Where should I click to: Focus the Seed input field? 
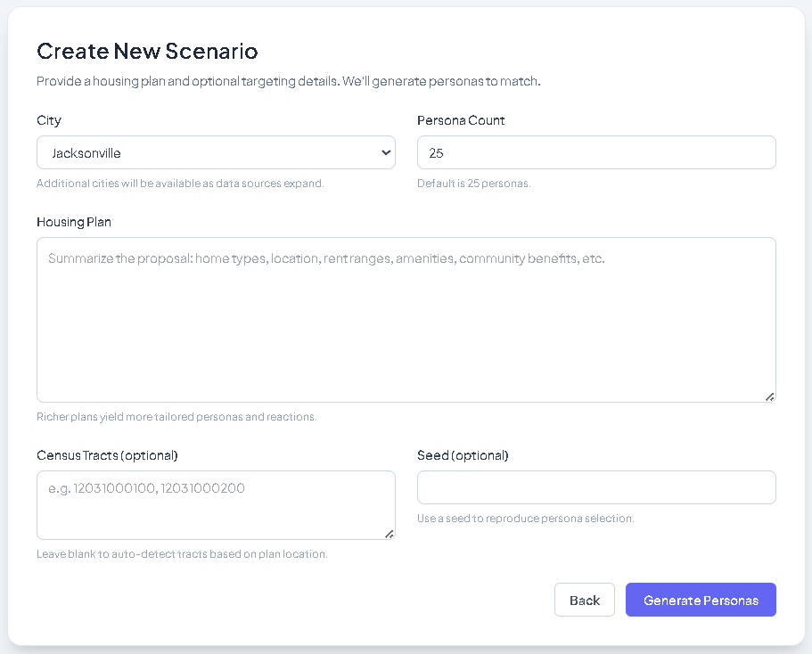coord(596,487)
